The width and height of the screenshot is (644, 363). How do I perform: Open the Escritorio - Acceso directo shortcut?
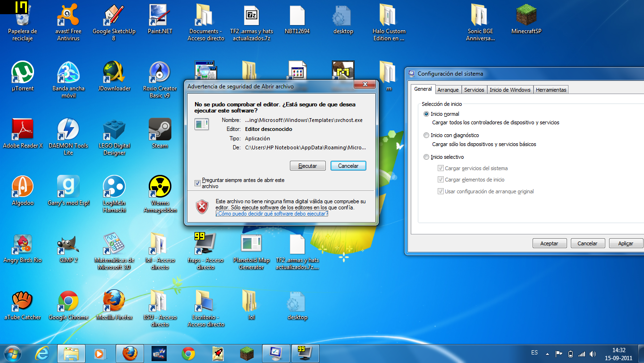pyautogui.click(x=205, y=308)
